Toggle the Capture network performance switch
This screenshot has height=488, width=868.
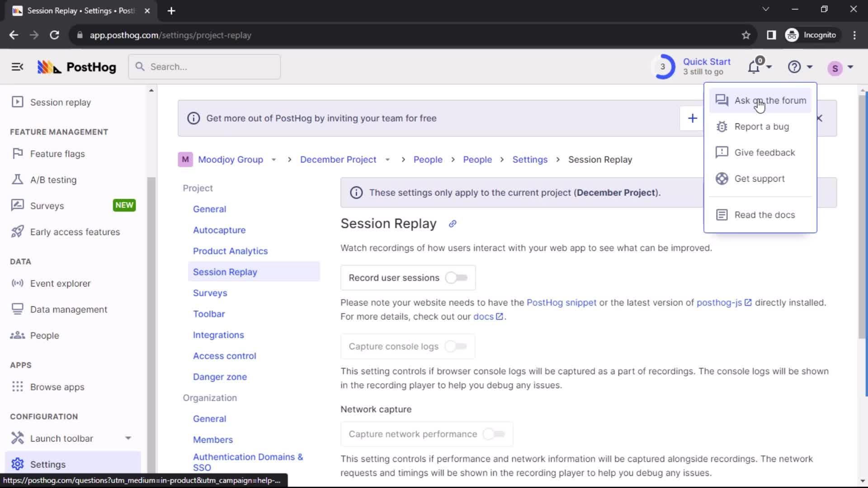494,434
